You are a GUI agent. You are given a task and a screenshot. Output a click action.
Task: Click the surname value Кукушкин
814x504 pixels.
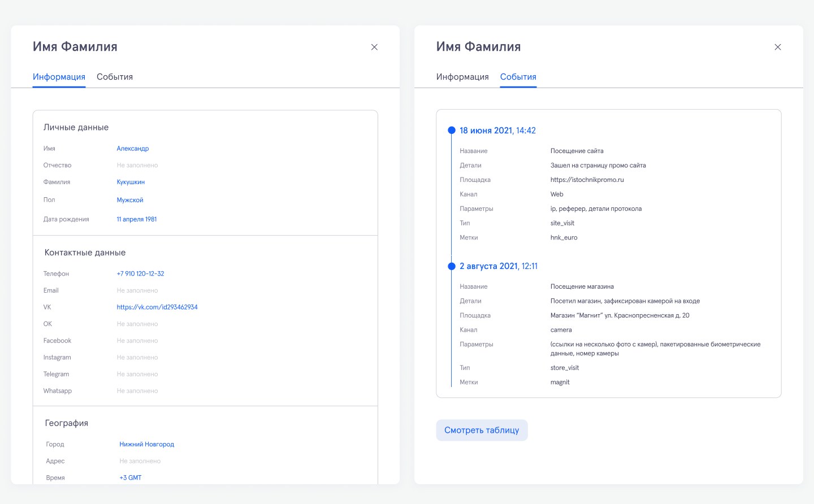pyautogui.click(x=131, y=182)
